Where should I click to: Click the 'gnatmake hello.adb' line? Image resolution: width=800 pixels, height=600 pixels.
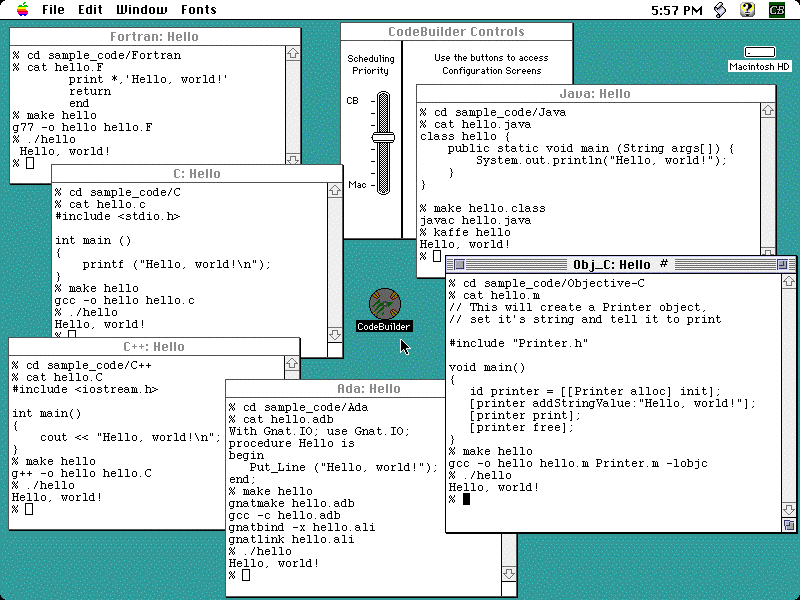coord(291,504)
